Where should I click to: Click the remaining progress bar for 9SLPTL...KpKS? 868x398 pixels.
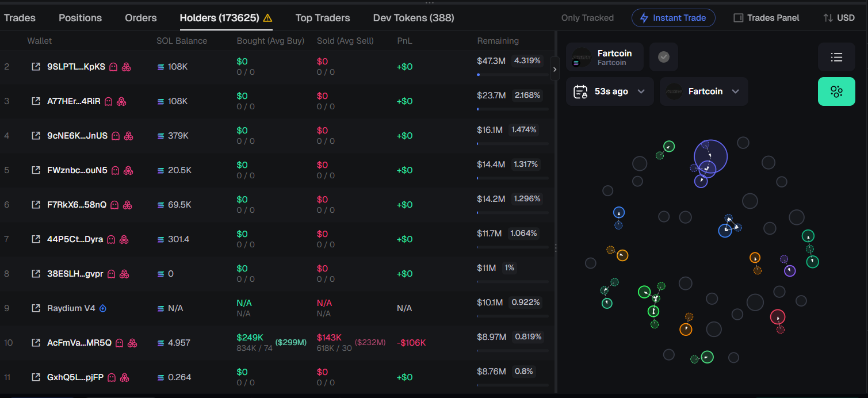512,74
